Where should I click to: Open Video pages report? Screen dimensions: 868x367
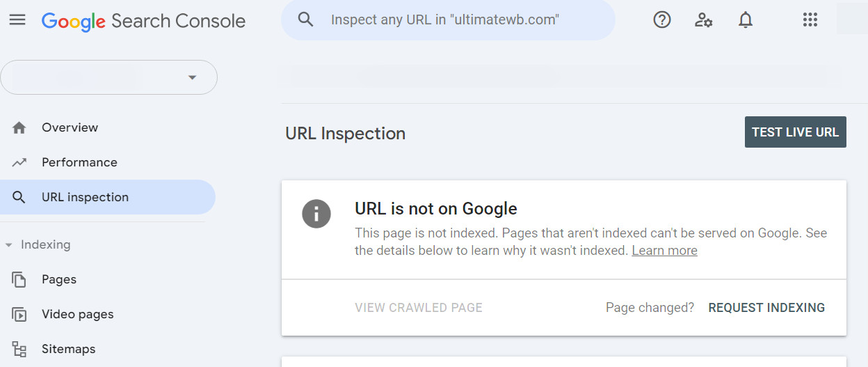77,314
